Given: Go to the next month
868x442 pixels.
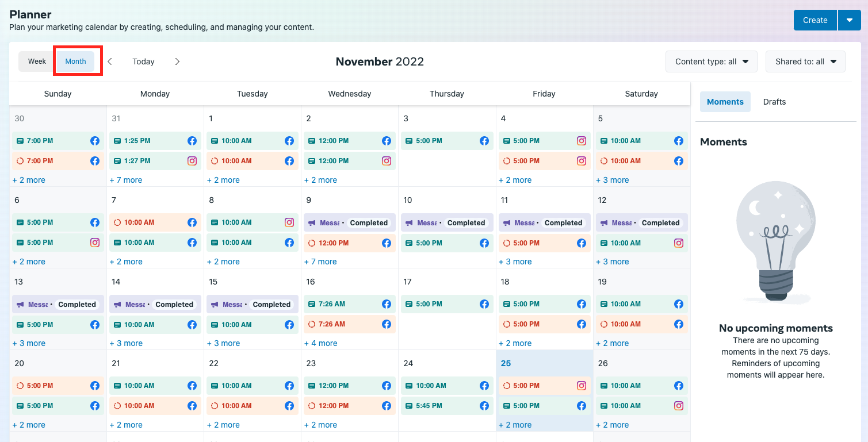Looking at the screenshot, I should pos(177,62).
